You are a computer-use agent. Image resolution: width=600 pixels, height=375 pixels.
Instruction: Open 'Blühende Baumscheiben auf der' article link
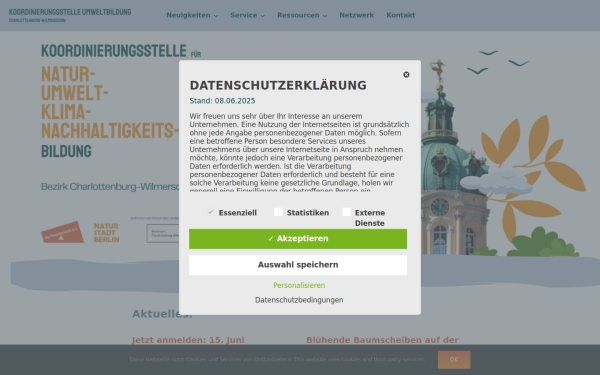[x=382, y=340]
